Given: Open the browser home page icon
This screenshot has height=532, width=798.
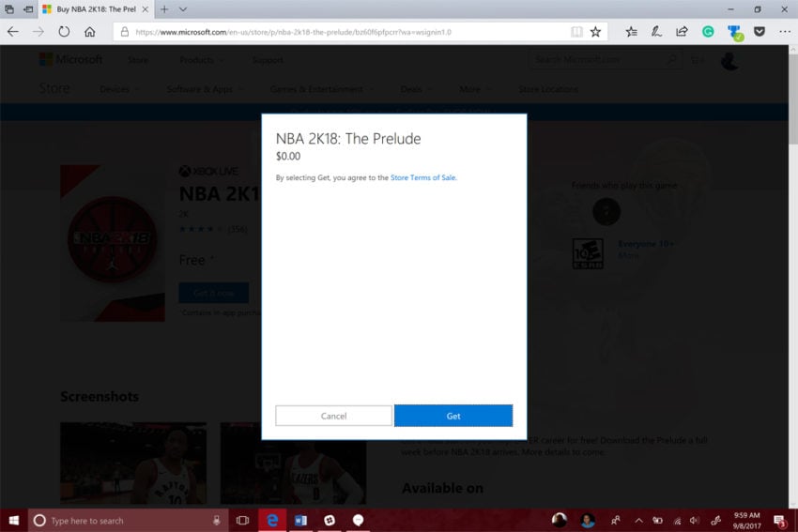Looking at the screenshot, I should [x=89, y=32].
